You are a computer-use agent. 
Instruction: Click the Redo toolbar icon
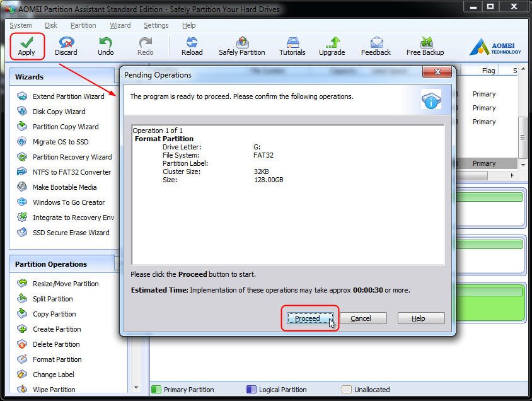click(146, 47)
